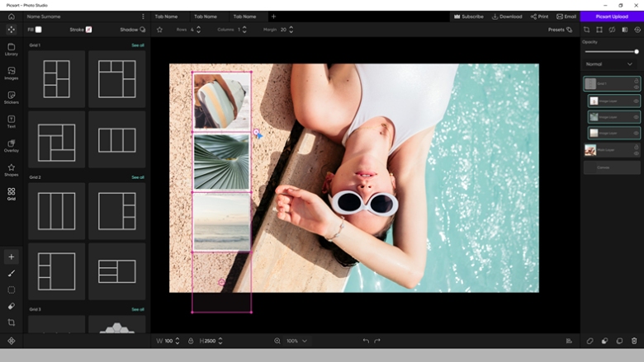Image resolution: width=644 pixels, height=362 pixels.
Task: Open the Normal blend mode dropdown
Action: [x=610, y=63]
